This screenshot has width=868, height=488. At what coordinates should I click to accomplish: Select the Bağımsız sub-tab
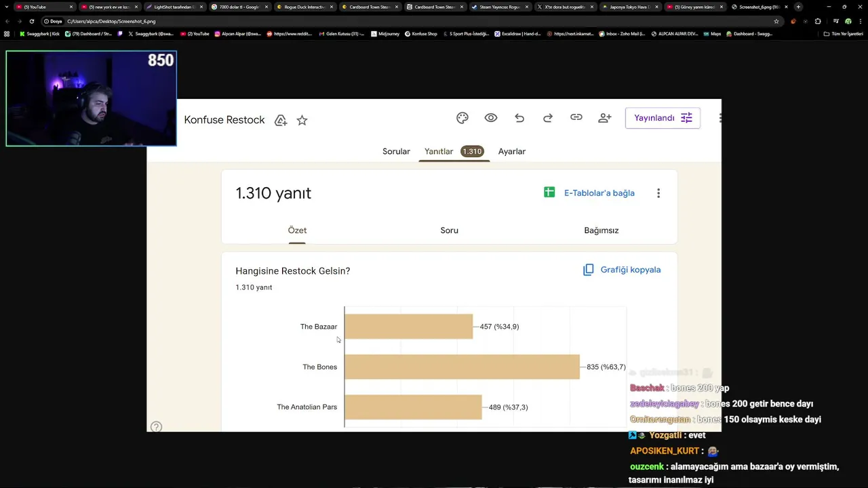point(601,230)
